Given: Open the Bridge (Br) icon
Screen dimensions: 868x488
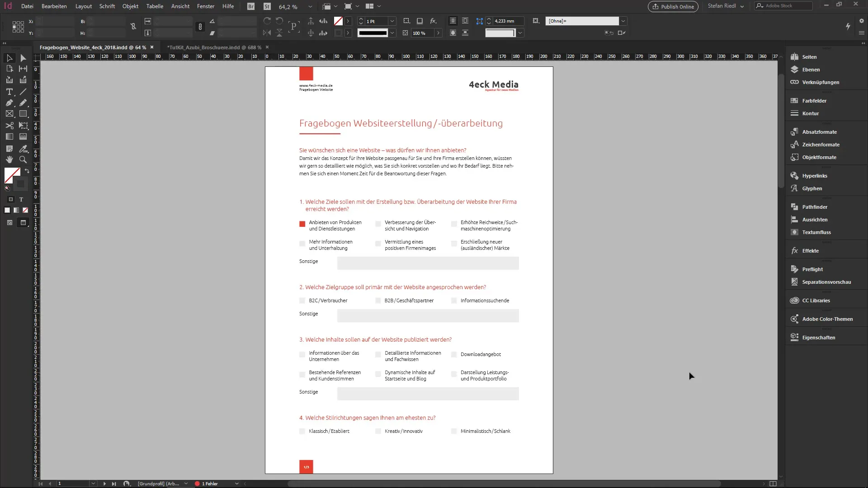Looking at the screenshot, I should point(251,6).
